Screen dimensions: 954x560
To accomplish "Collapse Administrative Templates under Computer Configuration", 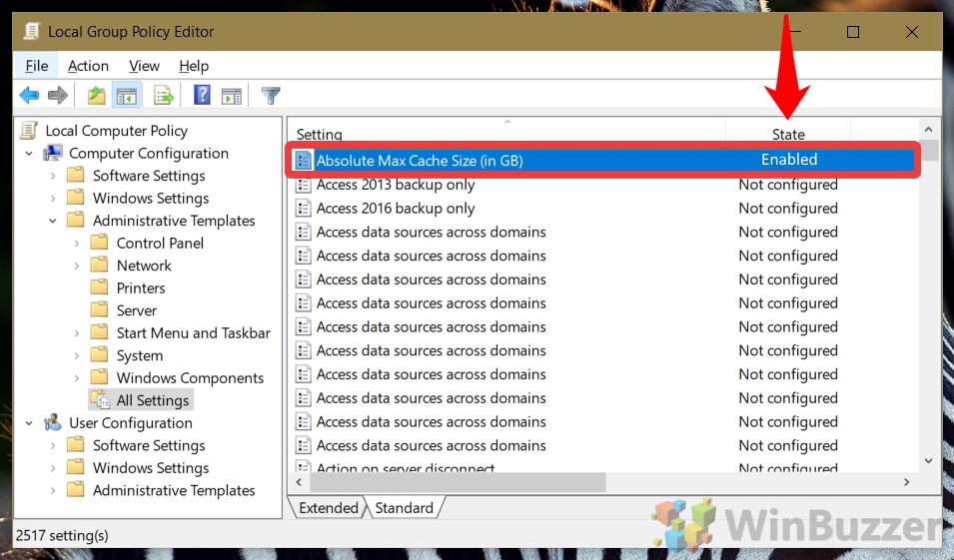I will pyautogui.click(x=53, y=221).
